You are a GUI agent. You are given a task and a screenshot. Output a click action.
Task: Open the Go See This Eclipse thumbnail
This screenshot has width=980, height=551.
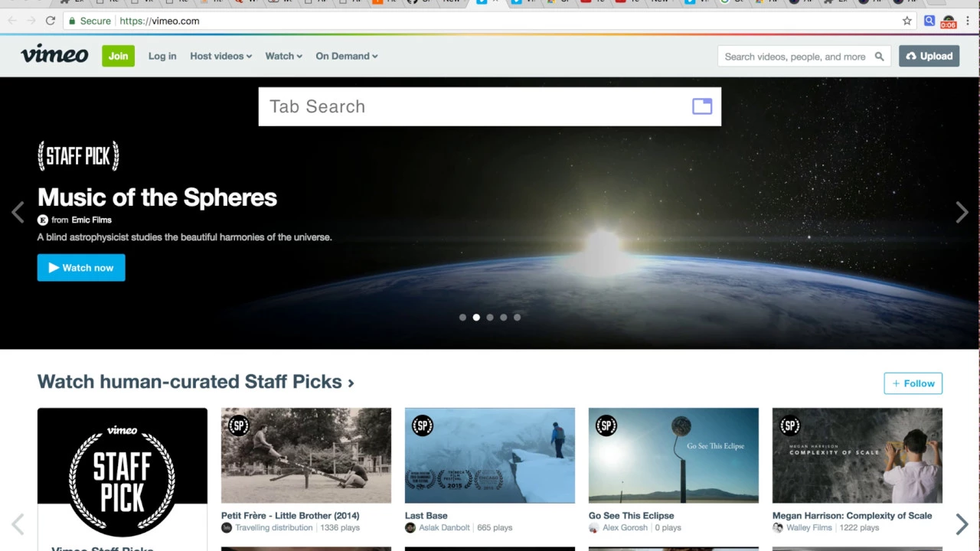(674, 455)
